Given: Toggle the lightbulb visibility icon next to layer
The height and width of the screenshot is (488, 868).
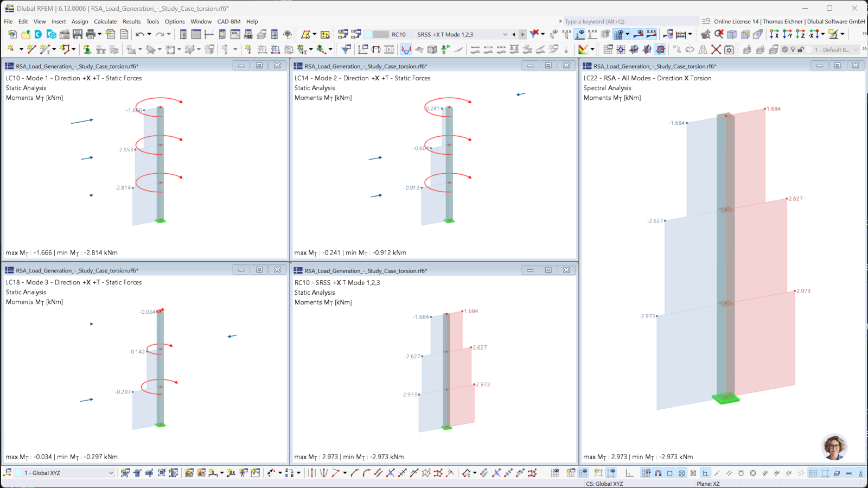Looking at the screenshot, I should [793, 49].
